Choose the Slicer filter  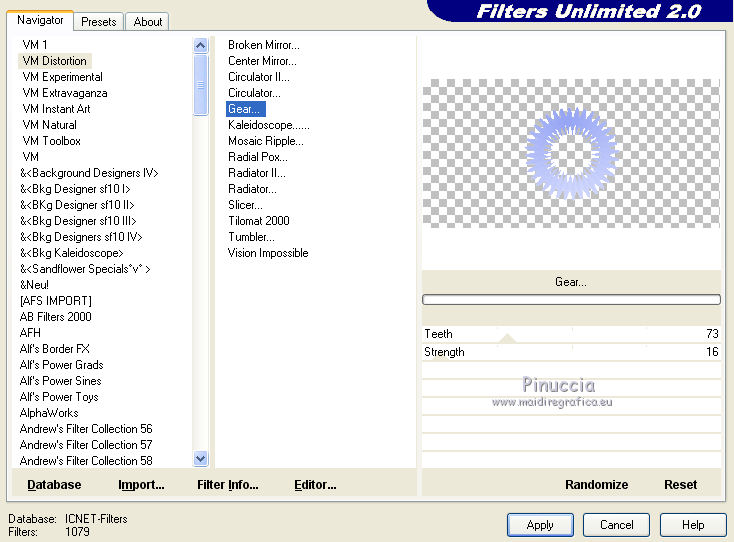click(x=245, y=205)
